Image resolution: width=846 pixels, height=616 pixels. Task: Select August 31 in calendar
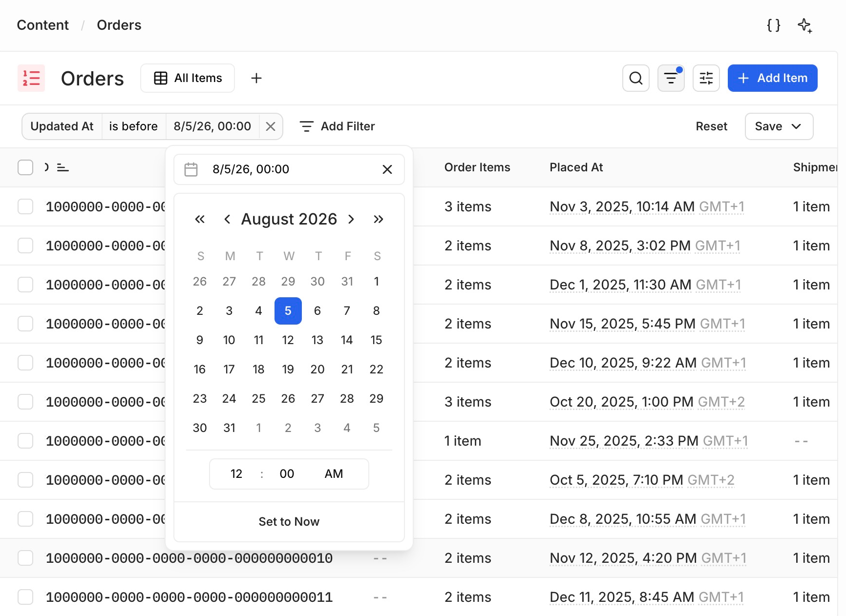coord(230,428)
